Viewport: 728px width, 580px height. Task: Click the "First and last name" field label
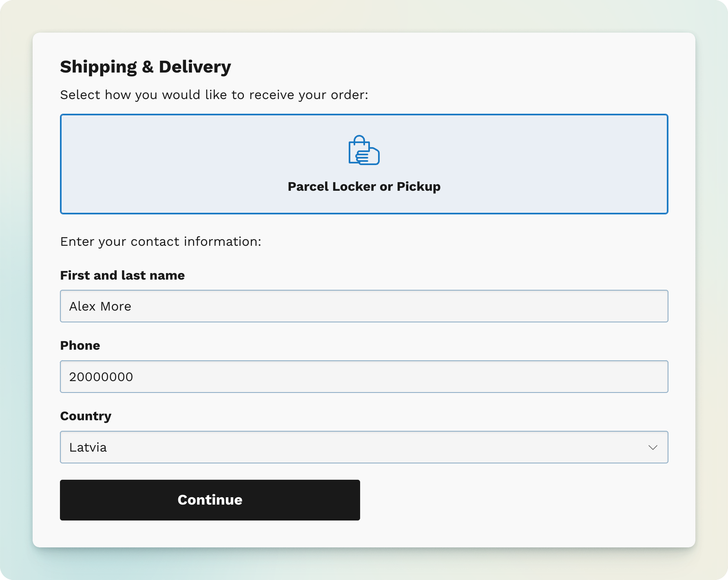click(x=122, y=275)
